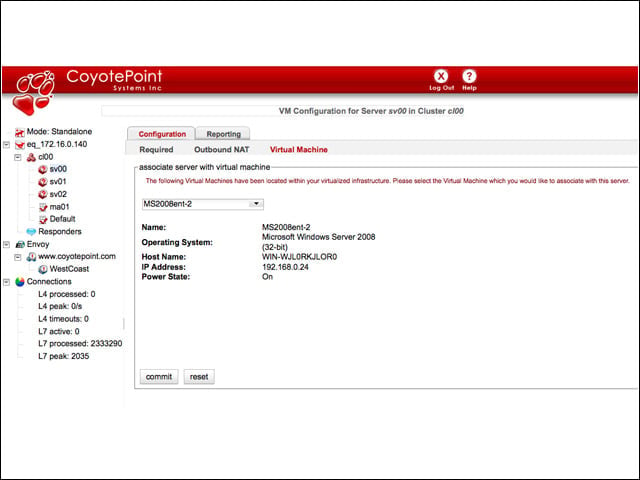The image size is (640, 480).
Task: Click the Mode: Standalone icon
Action: (20, 132)
